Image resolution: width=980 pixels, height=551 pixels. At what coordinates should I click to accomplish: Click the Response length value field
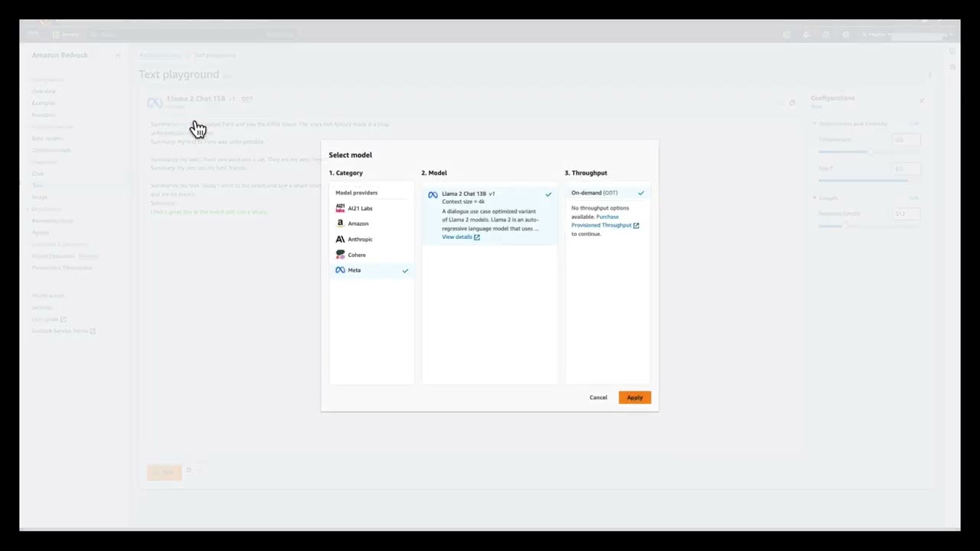[906, 214]
